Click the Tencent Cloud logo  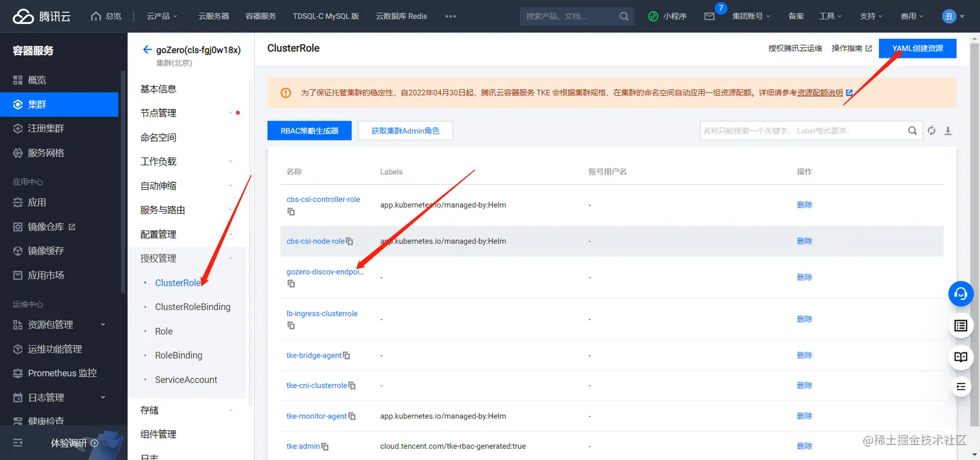click(42, 16)
